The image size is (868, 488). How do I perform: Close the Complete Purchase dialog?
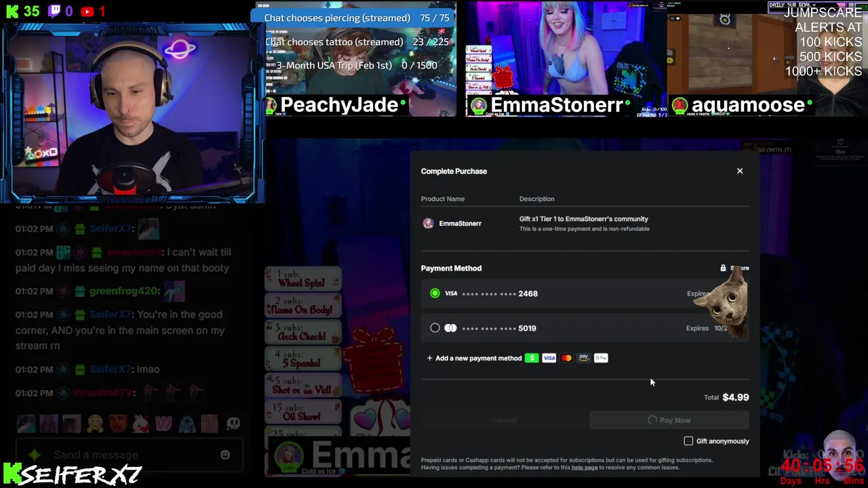tap(740, 171)
